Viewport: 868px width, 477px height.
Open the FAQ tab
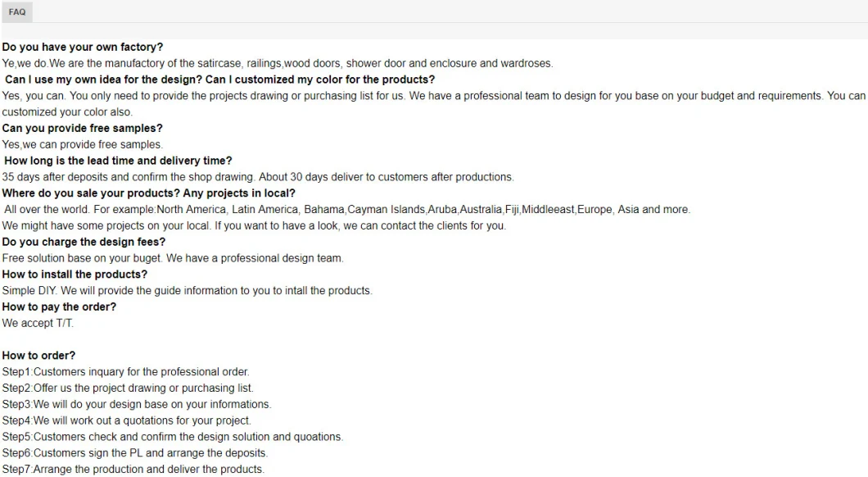(17, 12)
